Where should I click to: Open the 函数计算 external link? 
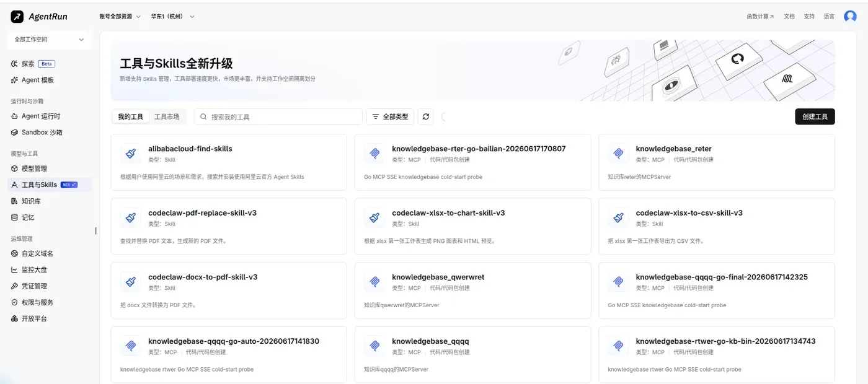pos(760,17)
